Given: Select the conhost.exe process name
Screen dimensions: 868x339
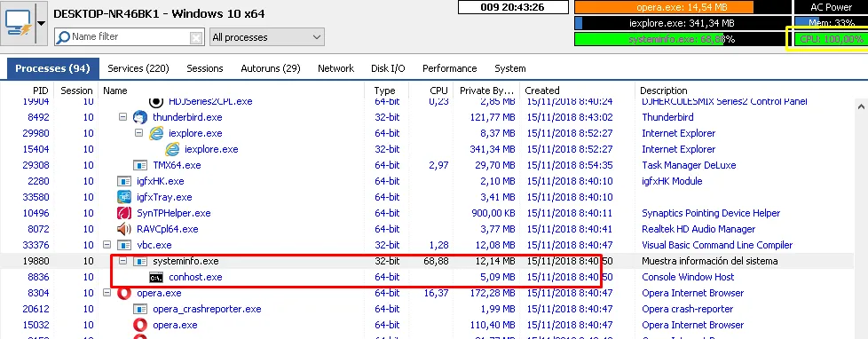Looking at the screenshot, I should [x=195, y=277].
